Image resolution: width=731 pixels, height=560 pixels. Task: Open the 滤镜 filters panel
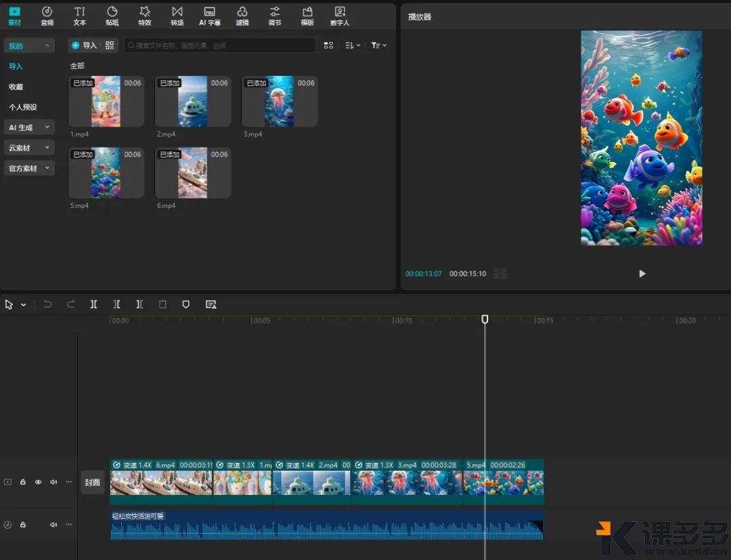point(242,16)
